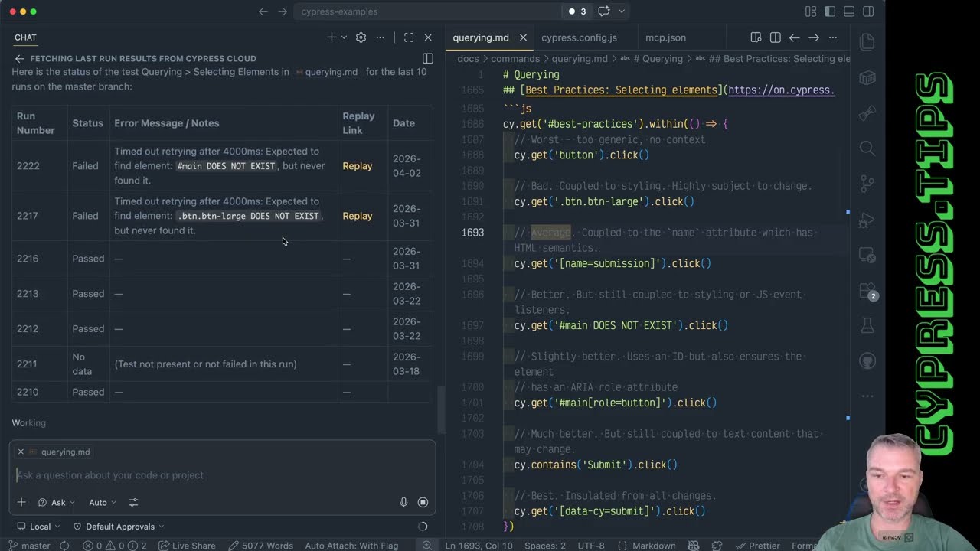Open the Search view in the activity bar
This screenshot has height=551, width=980.
pyautogui.click(x=867, y=148)
